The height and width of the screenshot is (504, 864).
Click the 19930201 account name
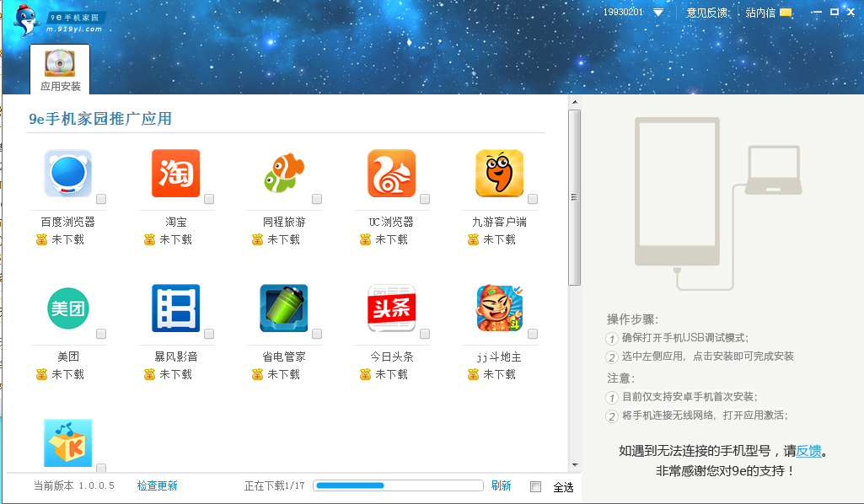pyautogui.click(x=623, y=12)
